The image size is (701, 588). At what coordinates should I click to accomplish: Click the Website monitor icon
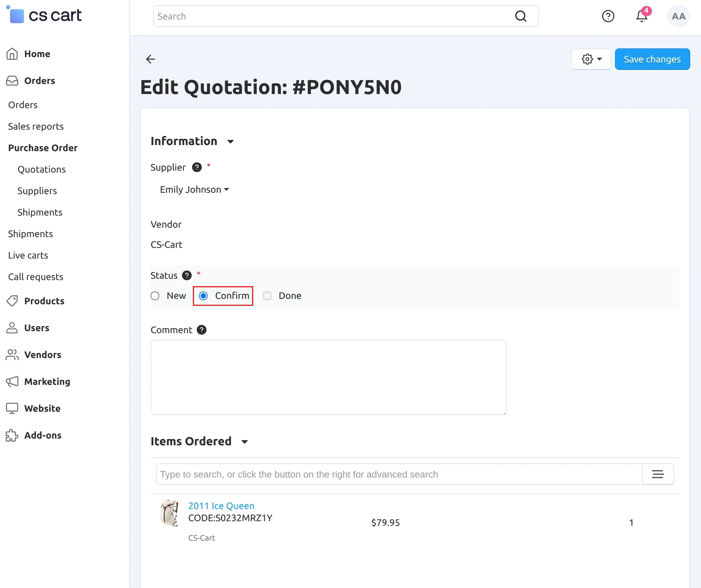tap(12, 408)
